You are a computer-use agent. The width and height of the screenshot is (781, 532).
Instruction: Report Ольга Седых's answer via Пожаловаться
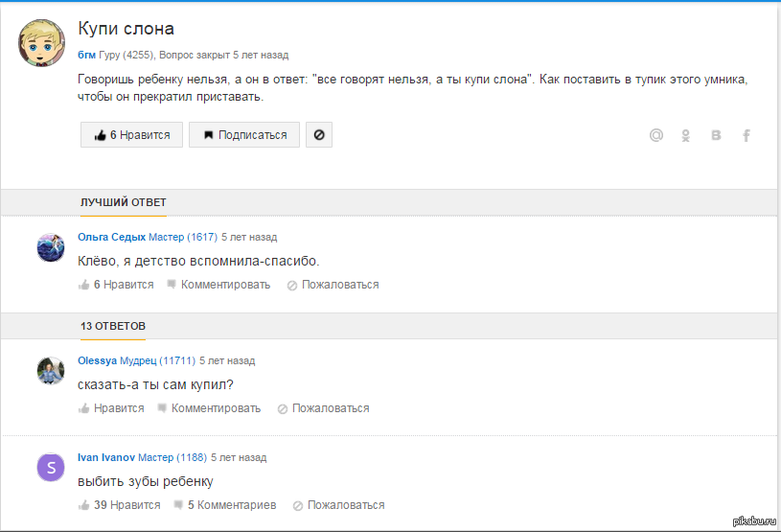point(333,285)
